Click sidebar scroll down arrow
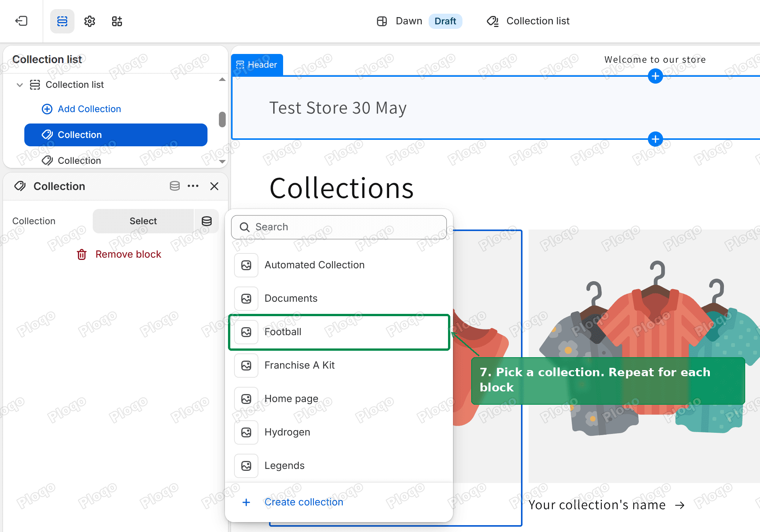 click(222, 161)
